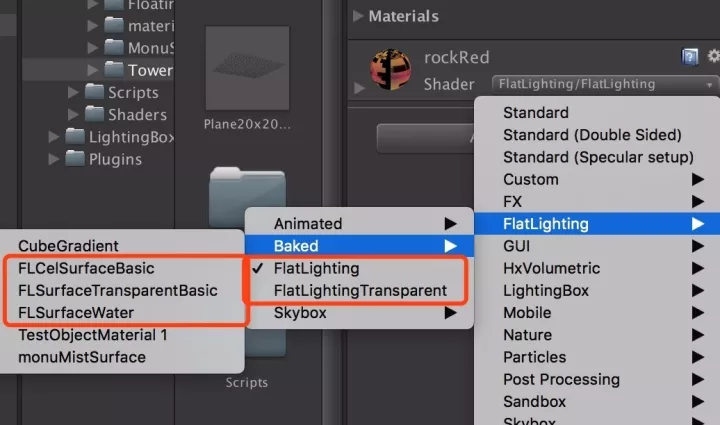
Task: Click the LightingBox folder icon
Action: [x=75, y=136]
